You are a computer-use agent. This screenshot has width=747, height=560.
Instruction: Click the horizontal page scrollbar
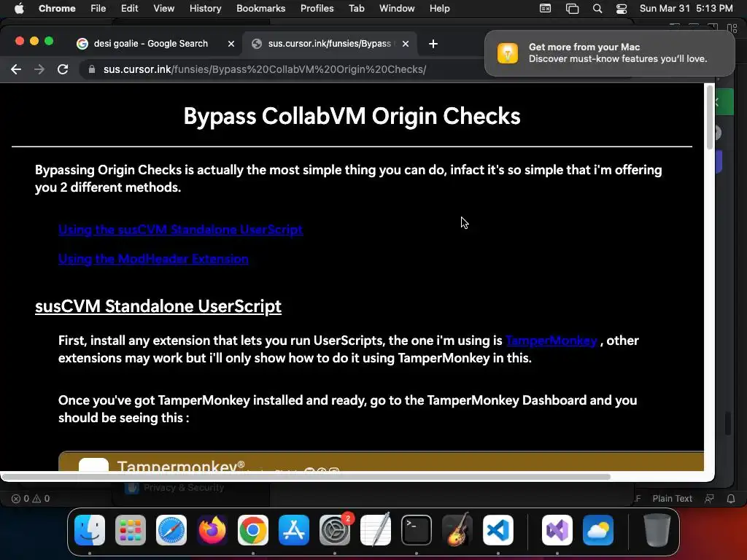point(306,477)
